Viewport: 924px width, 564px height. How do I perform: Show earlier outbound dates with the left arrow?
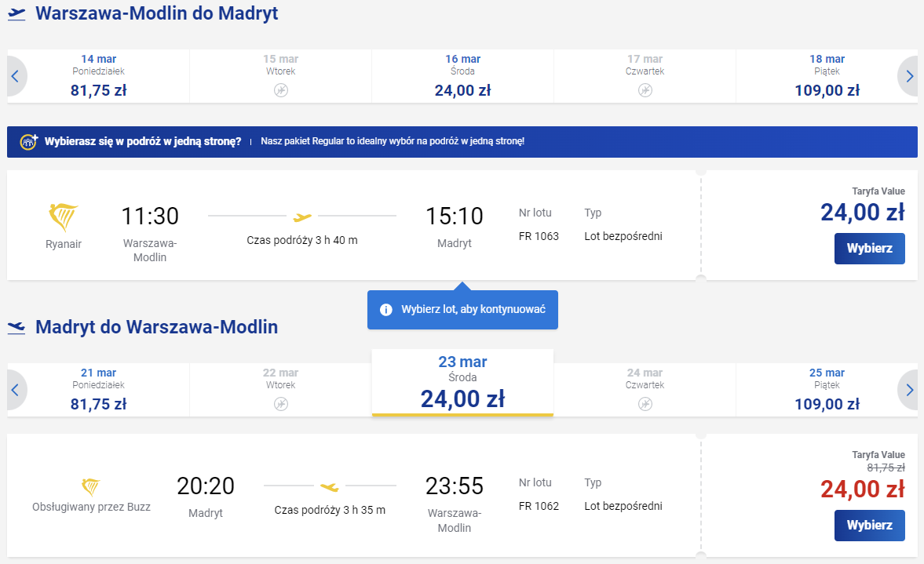(16, 76)
